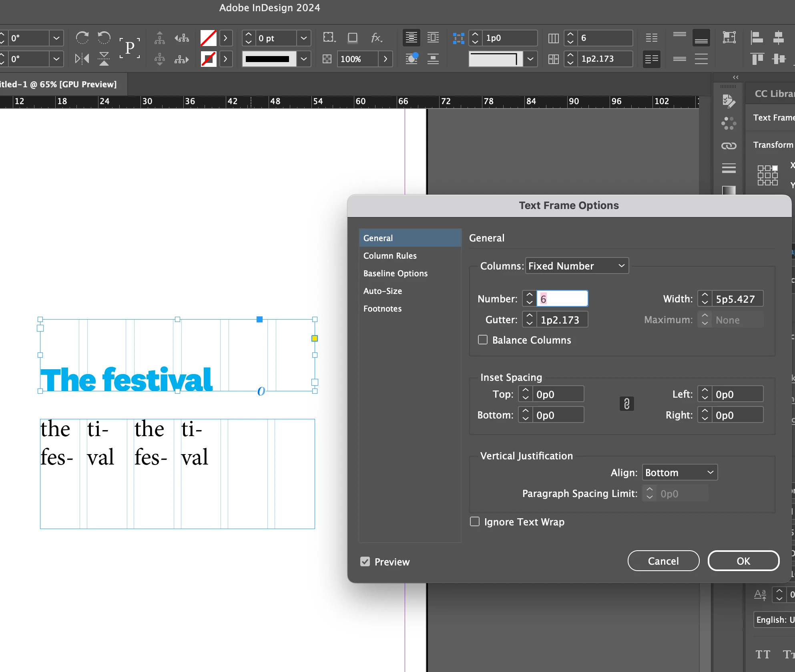The width and height of the screenshot is (795, 672).
Task: Confirm the dialog with OK
Action: 743,561
